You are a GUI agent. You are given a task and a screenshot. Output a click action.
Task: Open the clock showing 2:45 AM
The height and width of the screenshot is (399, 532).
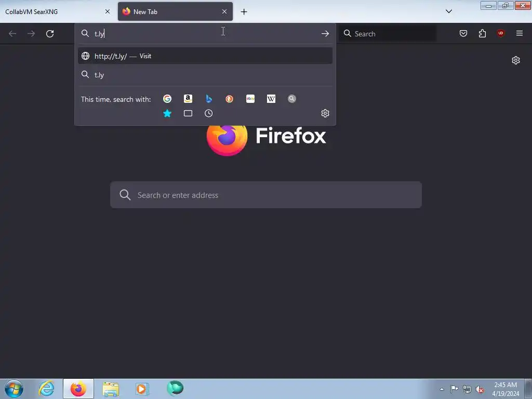coord(506,389)
